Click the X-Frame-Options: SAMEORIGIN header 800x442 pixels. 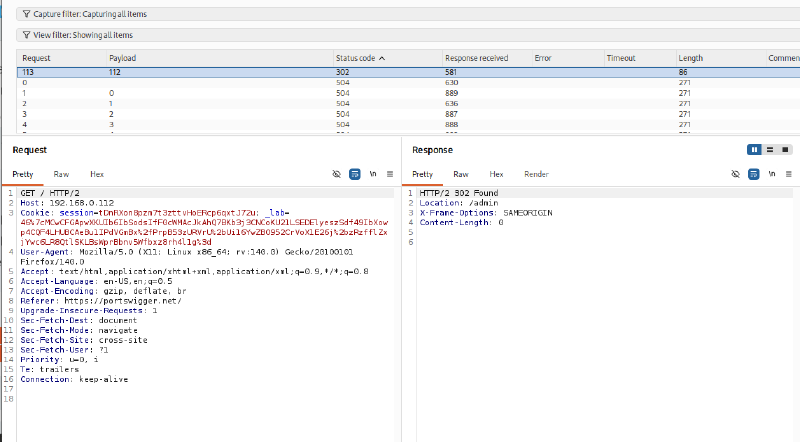486,213
